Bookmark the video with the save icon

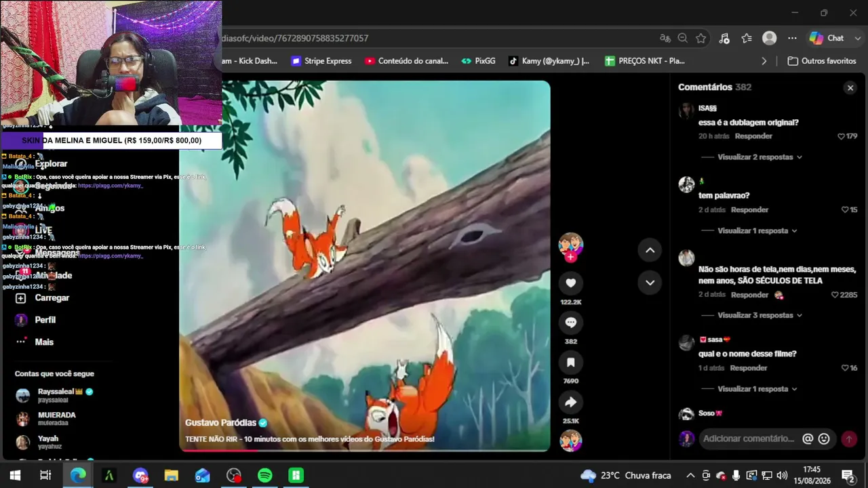[570, 363]
